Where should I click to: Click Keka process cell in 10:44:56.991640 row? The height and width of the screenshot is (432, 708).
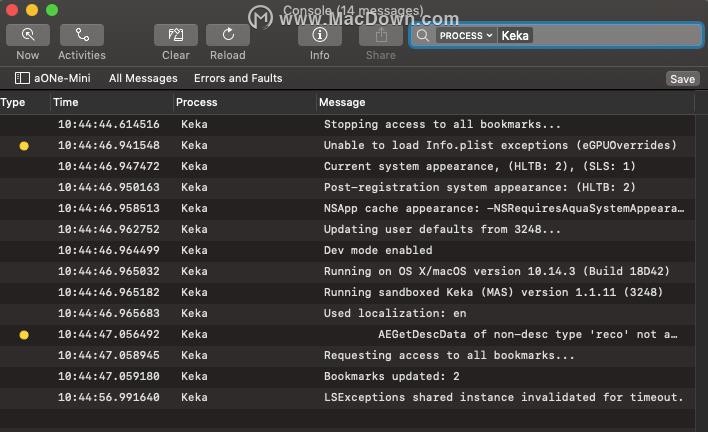click(194, 397)
